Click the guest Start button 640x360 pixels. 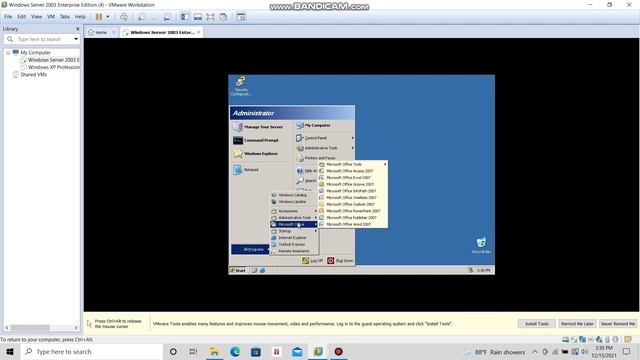[x=238, y=270]
